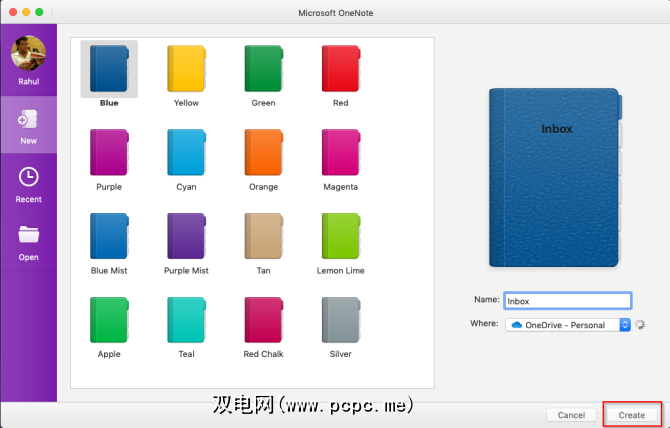Open the Rahul account profile picture
This screenshot has width=670, height=428.
[x=29, y=53]
